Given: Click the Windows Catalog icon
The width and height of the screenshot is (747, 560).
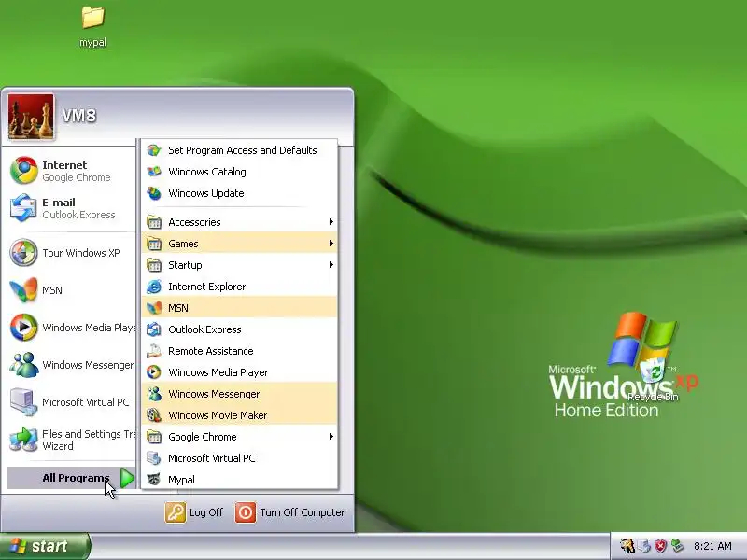Looking at the screenshot, I should point(154,172).
